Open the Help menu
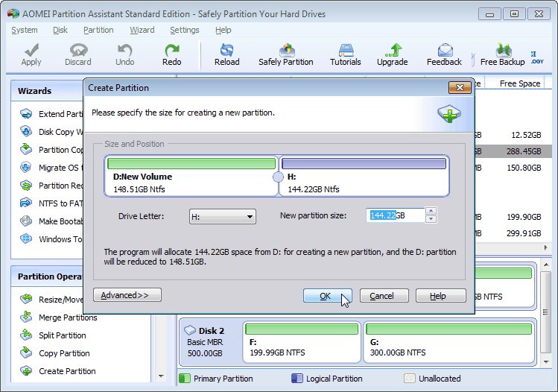Screen dimensions: 558x392 pyautogui.click(x=223, y=31)
